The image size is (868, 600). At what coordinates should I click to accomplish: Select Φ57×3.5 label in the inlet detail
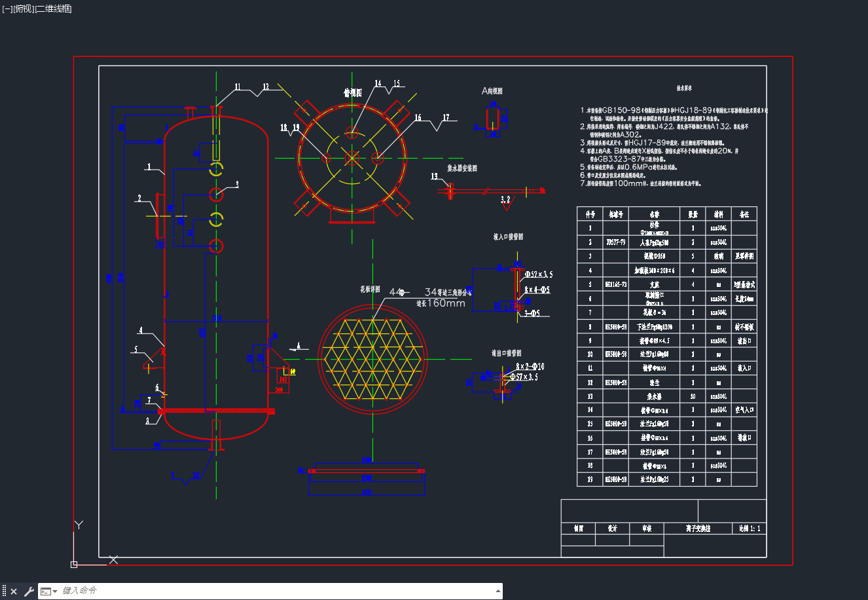coord(539,274)
